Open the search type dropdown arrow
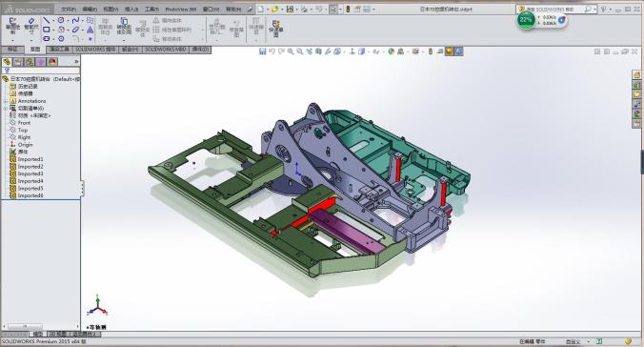This screenshot has width=644, height=347. click(594, 9)
